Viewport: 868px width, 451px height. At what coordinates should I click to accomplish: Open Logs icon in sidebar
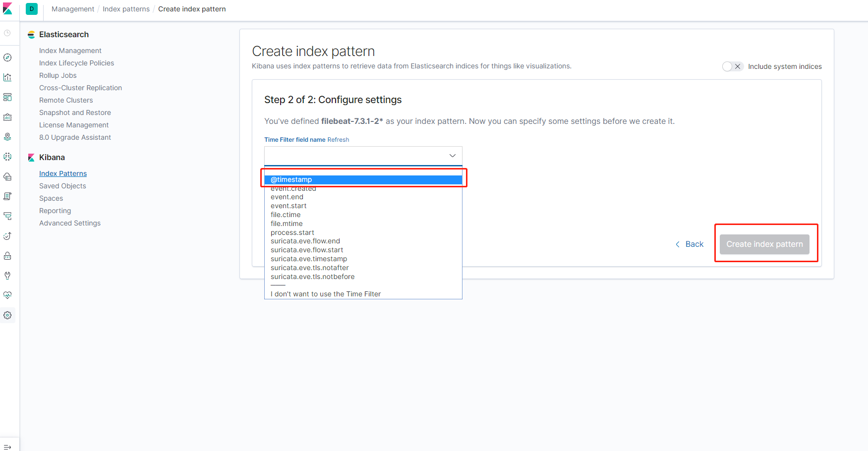point(7,196)
